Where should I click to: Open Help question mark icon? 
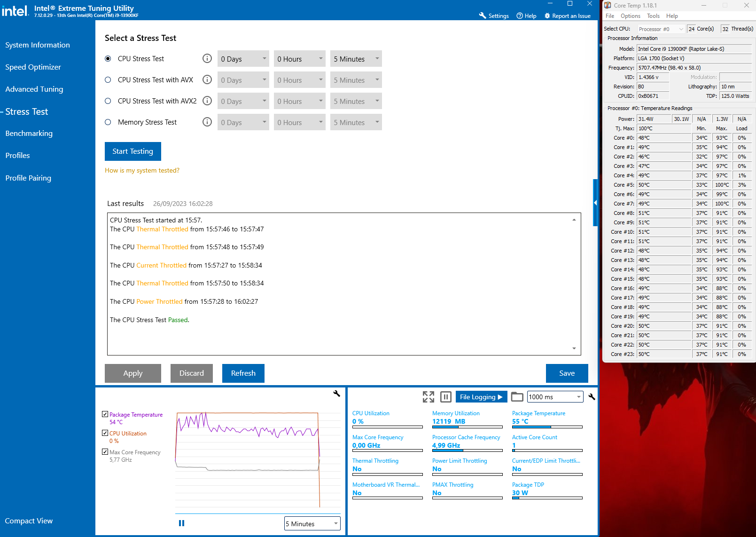coord(520,16)
